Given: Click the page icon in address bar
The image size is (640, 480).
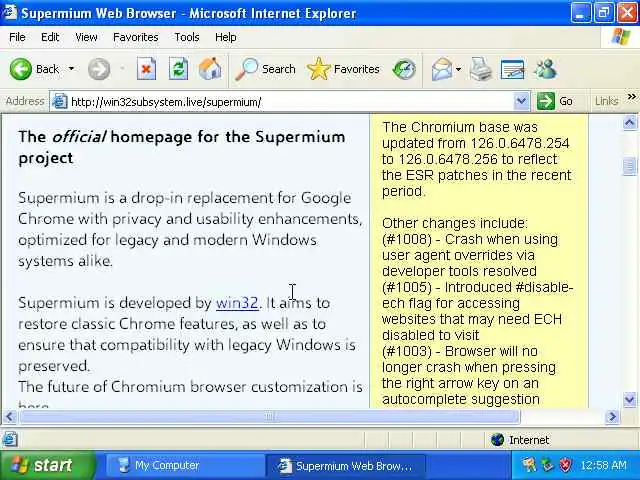Looking at the screenshot, I should coord(60,101).
